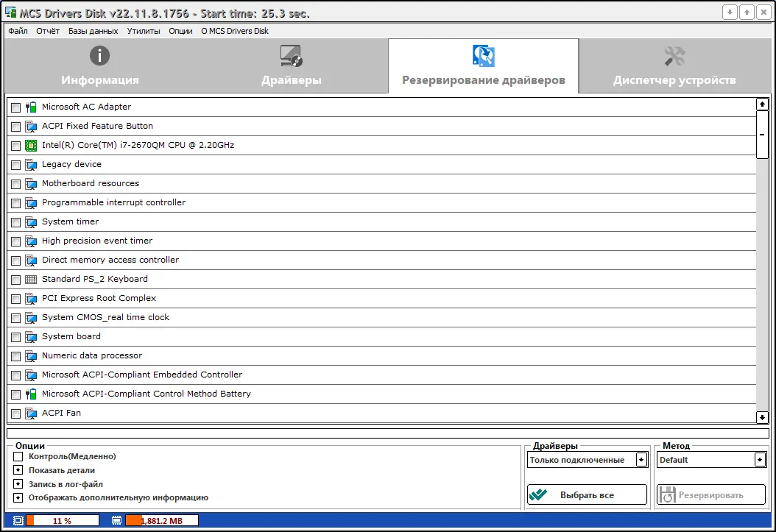776x532 pixels.
Task: Select the System board row text
Action: tap(71, 336)
